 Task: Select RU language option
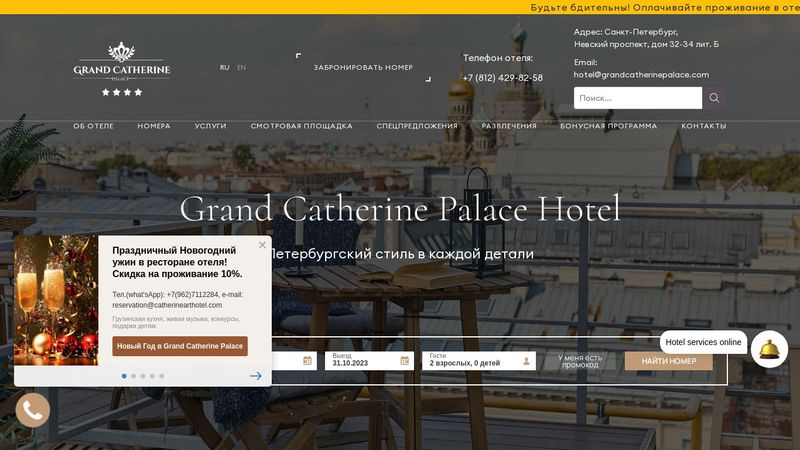point(224,67)
